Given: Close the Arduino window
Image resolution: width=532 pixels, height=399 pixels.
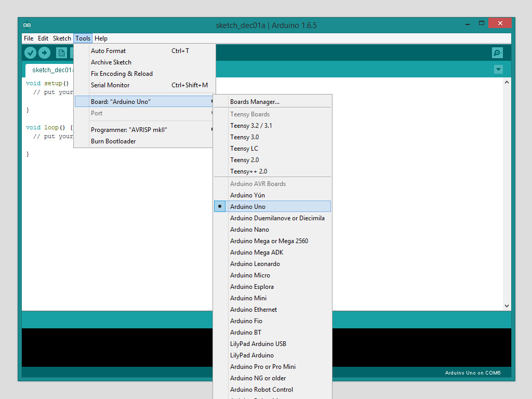Looking at the screenshot, I should pyautogui.click(x=500, y=23).
